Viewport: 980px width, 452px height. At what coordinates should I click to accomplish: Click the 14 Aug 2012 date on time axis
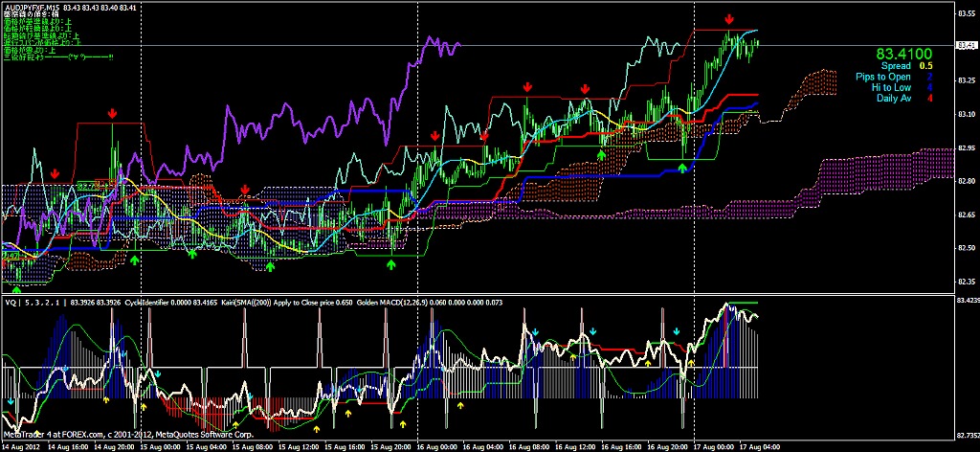click(x=21, y=446)
